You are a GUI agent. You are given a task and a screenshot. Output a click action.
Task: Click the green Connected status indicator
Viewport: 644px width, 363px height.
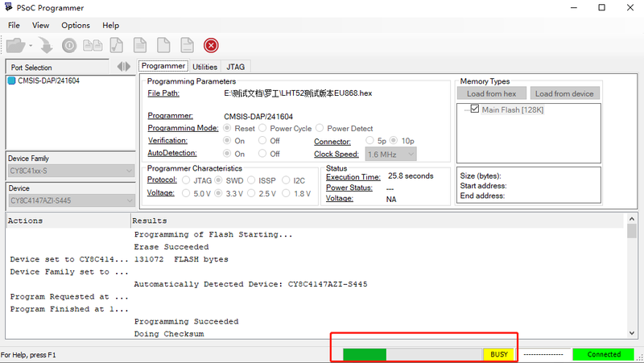(x=604, y=354)
